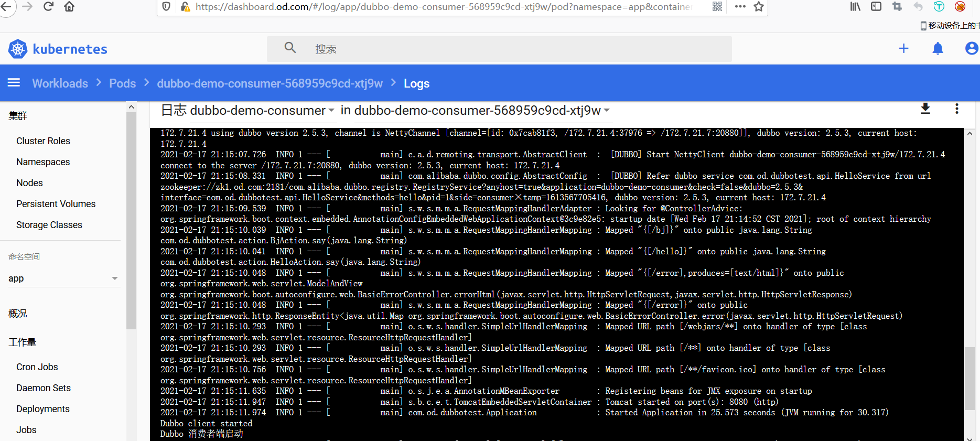The height and width of the screenshot is (441, 980).
Task: Open the tracking protection shield icon
Action: tap(166, 6)
